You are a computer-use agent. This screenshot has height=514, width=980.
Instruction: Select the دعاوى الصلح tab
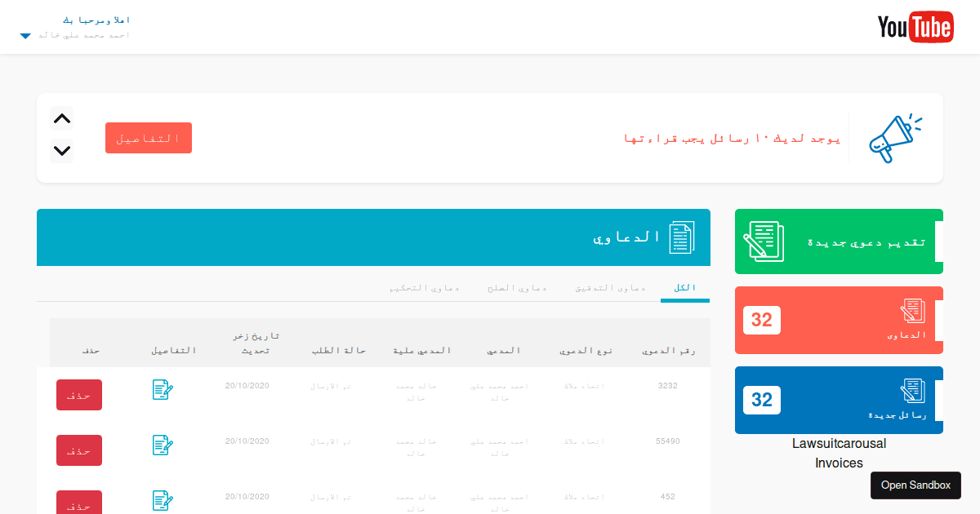pos(517,287)
